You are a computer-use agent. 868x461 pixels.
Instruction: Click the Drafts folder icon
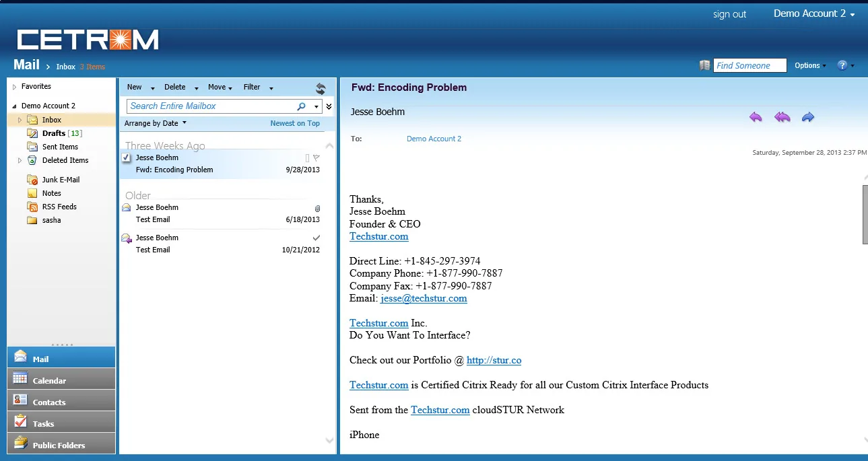pyautogui.click(x=32, y=133)
